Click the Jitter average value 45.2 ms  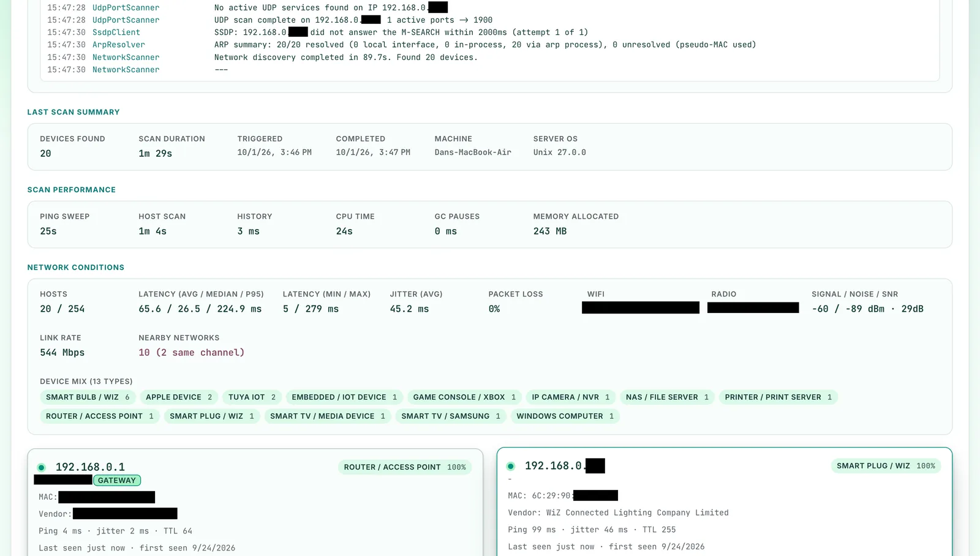[x=409, y=309]
